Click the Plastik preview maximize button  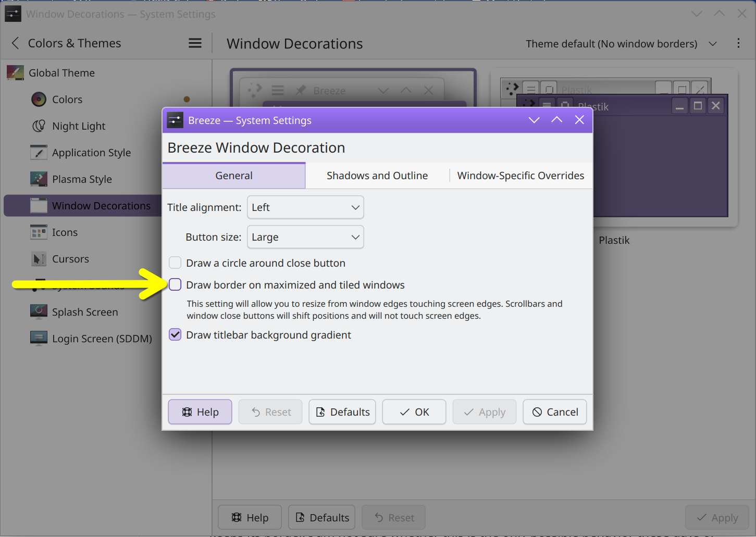point(698,106)
